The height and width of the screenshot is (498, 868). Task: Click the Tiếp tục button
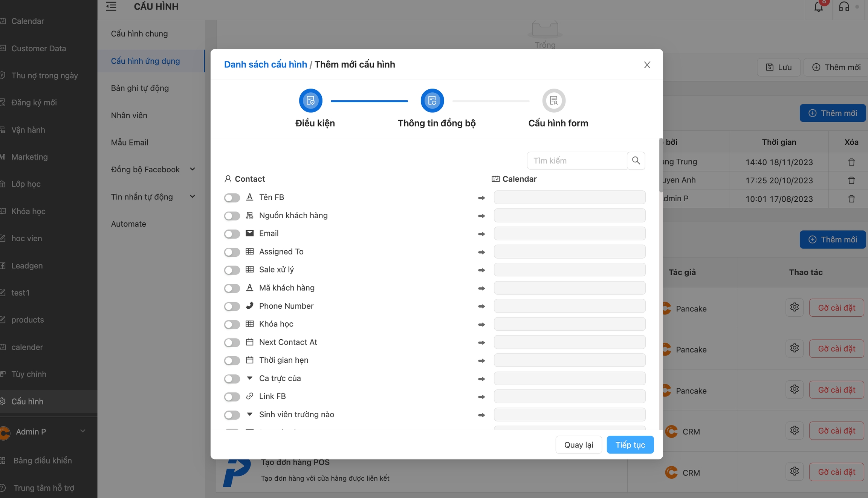[630, 445]
